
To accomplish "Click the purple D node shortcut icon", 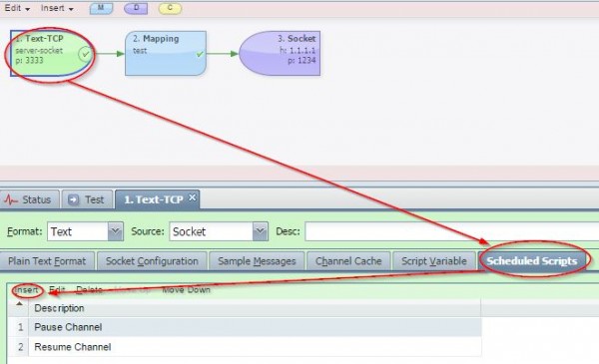I will pyautogui.click(x=136, y=8).
